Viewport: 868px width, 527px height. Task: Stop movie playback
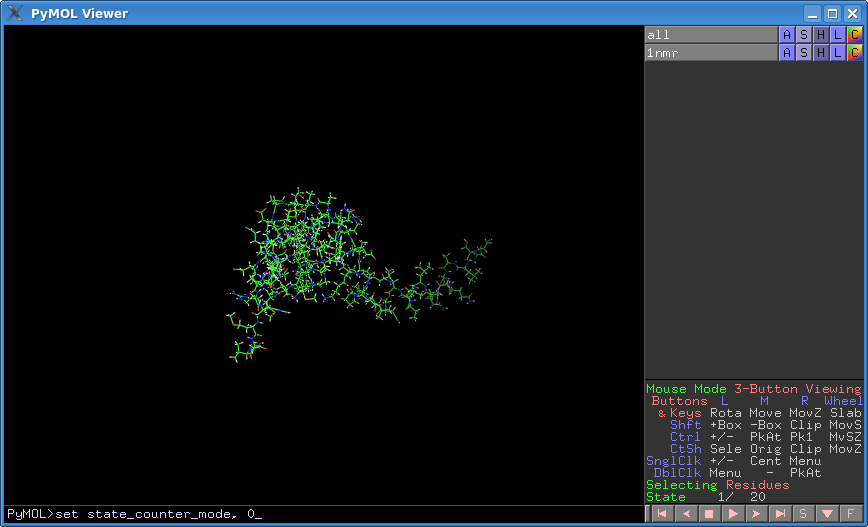709,514
